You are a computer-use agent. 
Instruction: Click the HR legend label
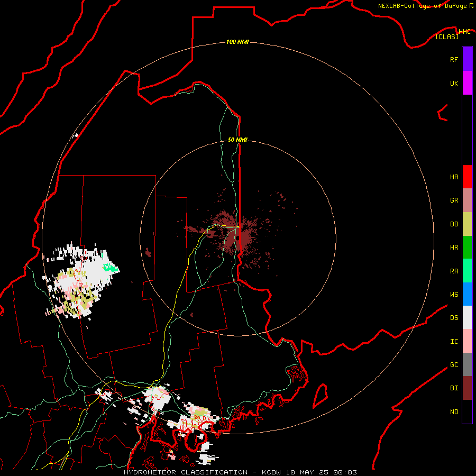point(454,248)
